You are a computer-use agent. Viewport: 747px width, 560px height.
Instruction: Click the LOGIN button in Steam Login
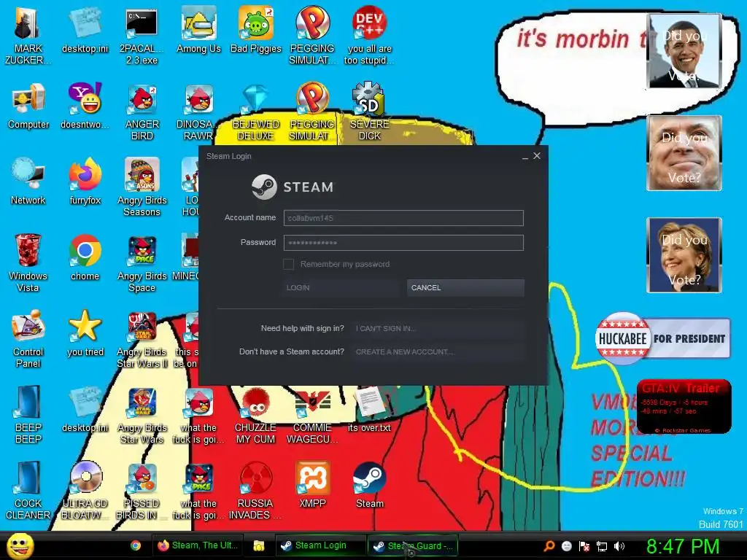point(340,287)
